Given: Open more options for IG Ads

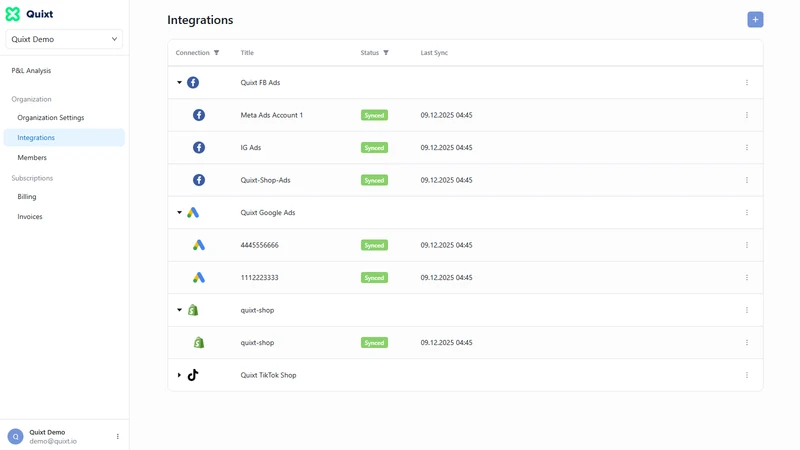Looking at the screenshot, I should 746,147.
